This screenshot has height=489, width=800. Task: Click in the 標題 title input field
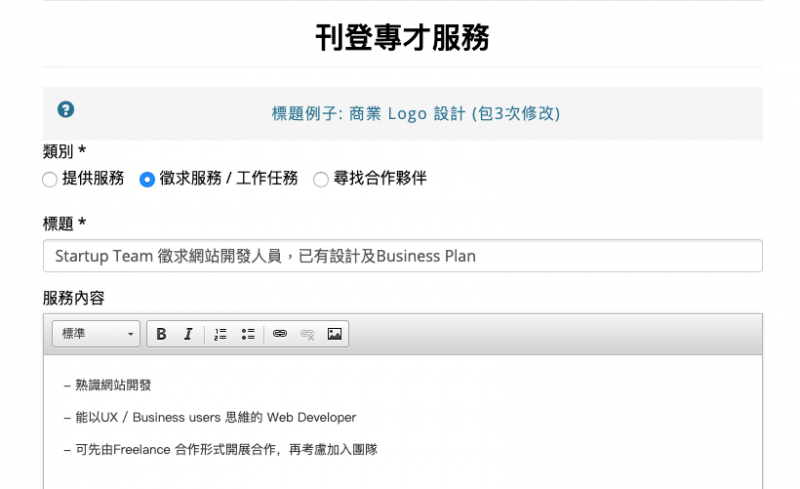[402, 256]
